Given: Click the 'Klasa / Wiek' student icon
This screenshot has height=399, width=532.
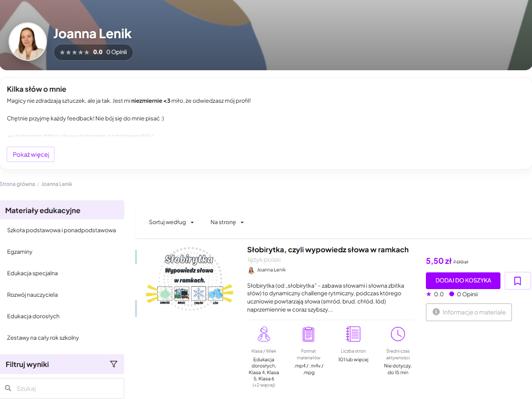Looking at the screenshot, I should point(264,334).
